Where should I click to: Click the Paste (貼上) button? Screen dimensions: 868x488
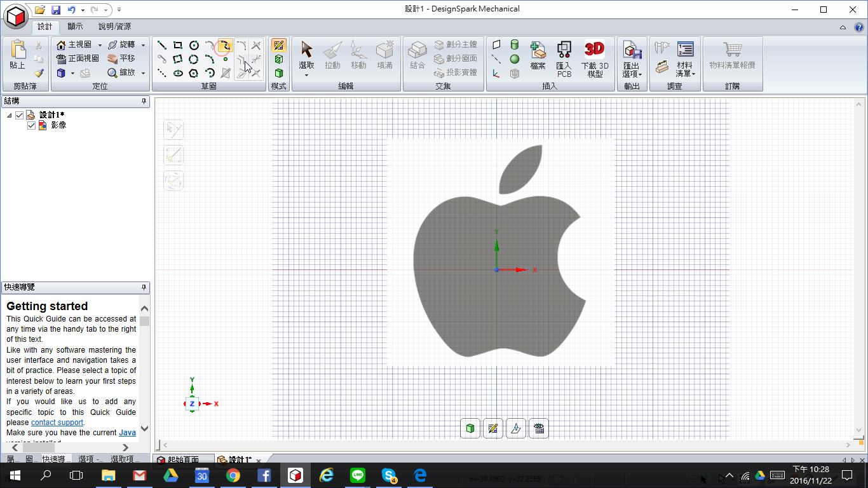coord(17,55)
